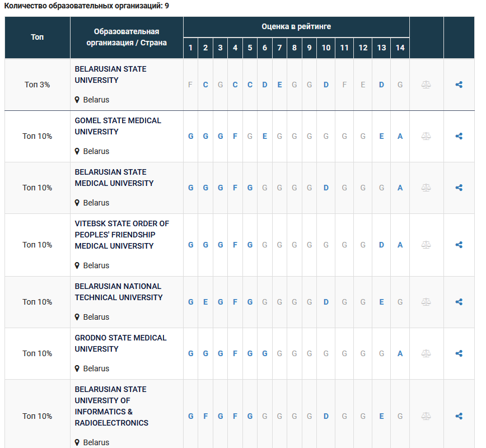Click compare scales icon for Gomel State Medical University

[x=426, y=136]
